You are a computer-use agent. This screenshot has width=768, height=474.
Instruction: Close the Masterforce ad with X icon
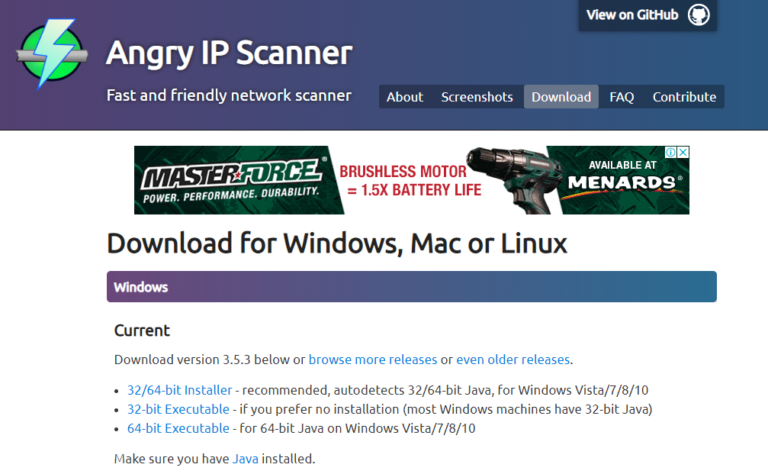pos(683,152)
